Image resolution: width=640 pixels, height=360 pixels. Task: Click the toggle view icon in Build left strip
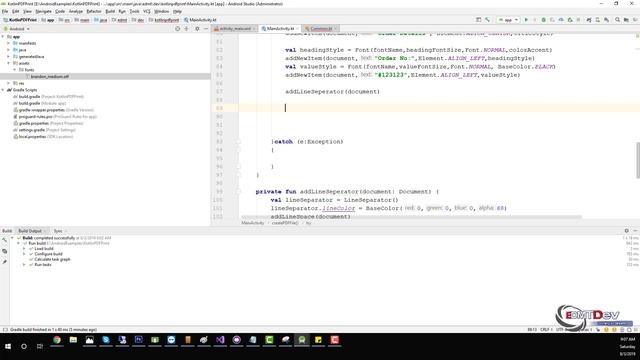(x=4, y=251)
